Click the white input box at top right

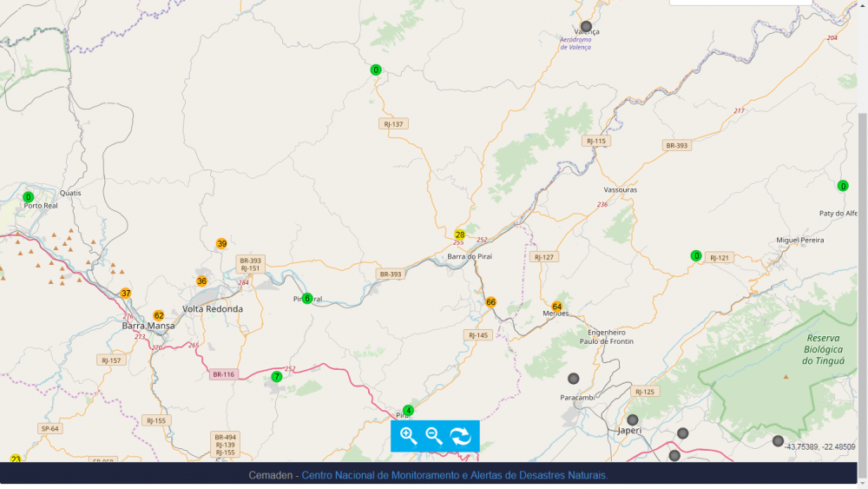tap(740, 3)
